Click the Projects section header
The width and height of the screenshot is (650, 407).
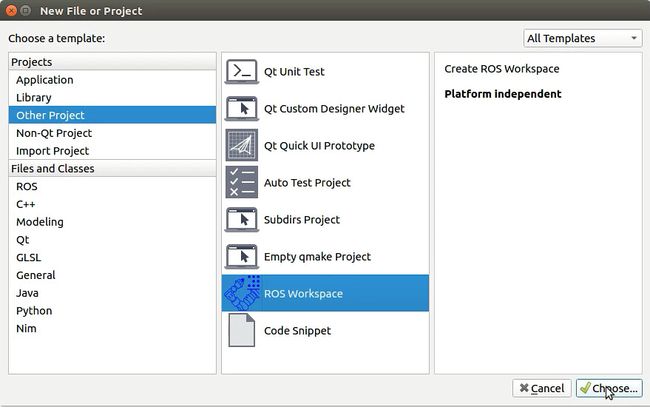tap(112, 62)
